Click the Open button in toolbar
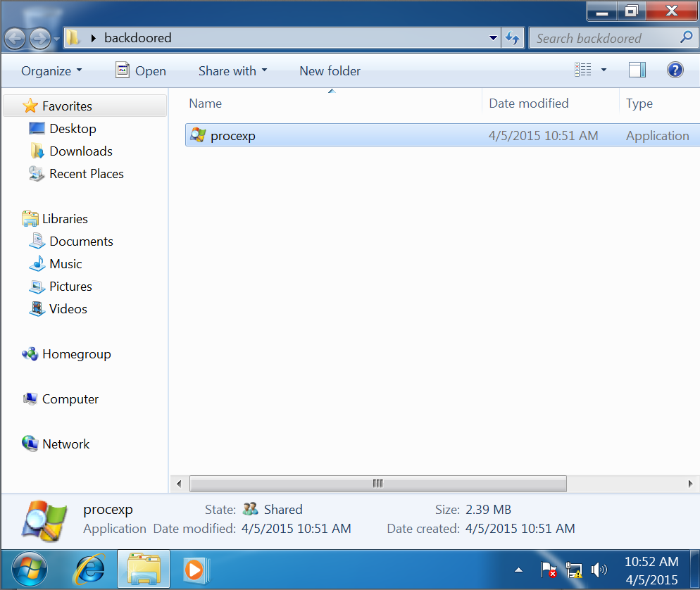This screenshot has height=590, width=700. 141,70
